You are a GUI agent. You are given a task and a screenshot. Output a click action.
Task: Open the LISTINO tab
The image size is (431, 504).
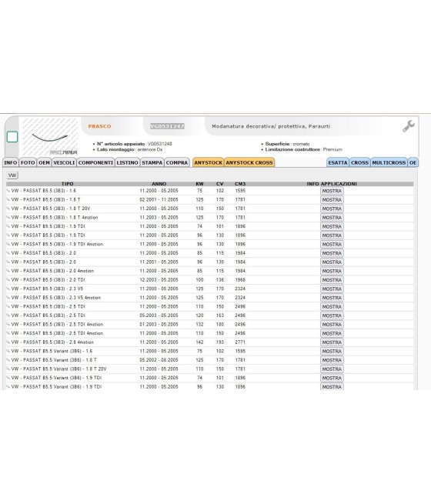point(127,162)
